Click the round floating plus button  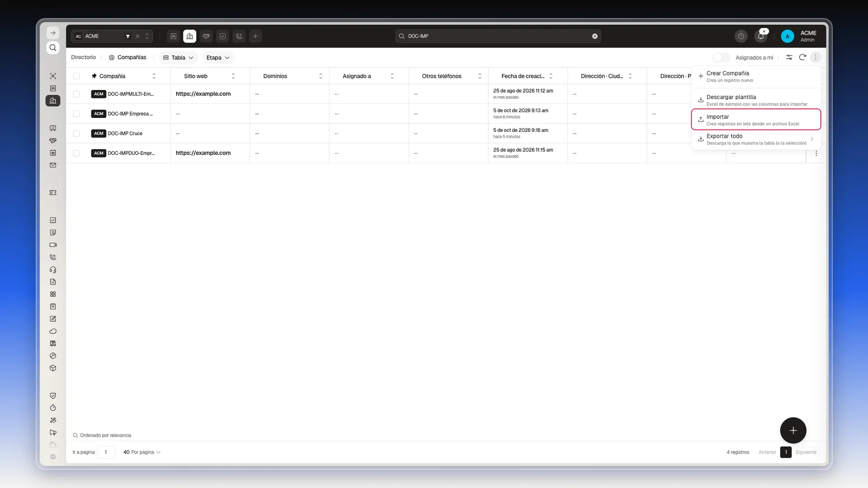(x=793, y=431)
